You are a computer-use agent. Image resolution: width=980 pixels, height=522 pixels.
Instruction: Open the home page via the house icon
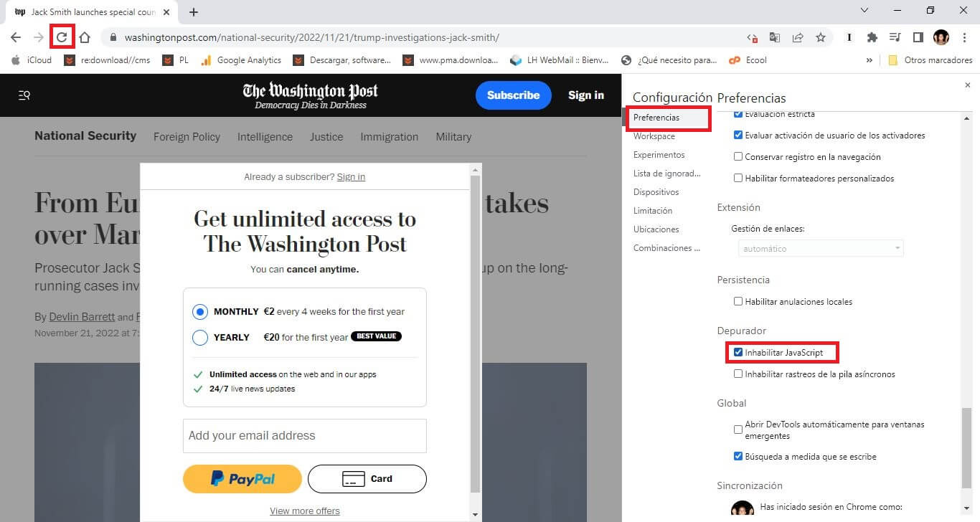[85, 37]
